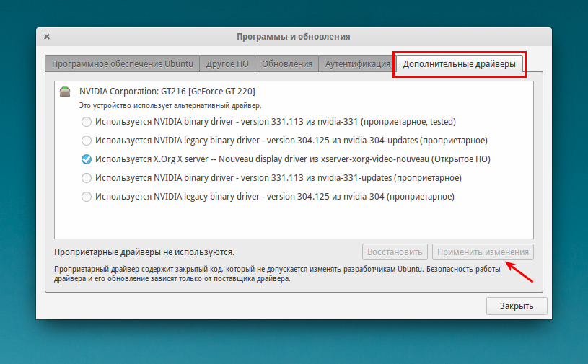Select NVIDIA binary driver 331.113 nvidia-331 tested

(87, 122)
